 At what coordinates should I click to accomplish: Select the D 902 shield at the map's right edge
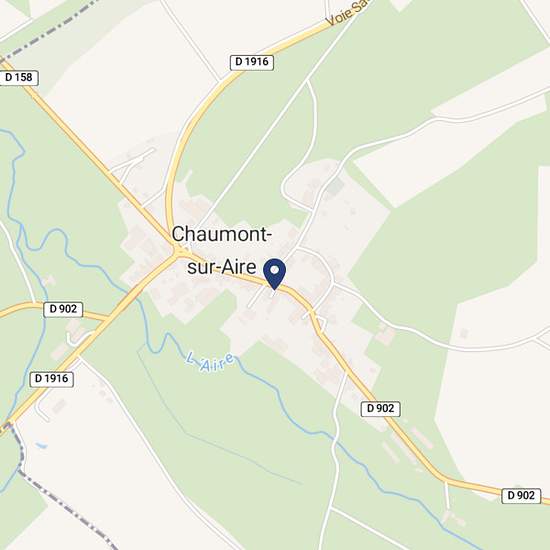coord(521,496)
